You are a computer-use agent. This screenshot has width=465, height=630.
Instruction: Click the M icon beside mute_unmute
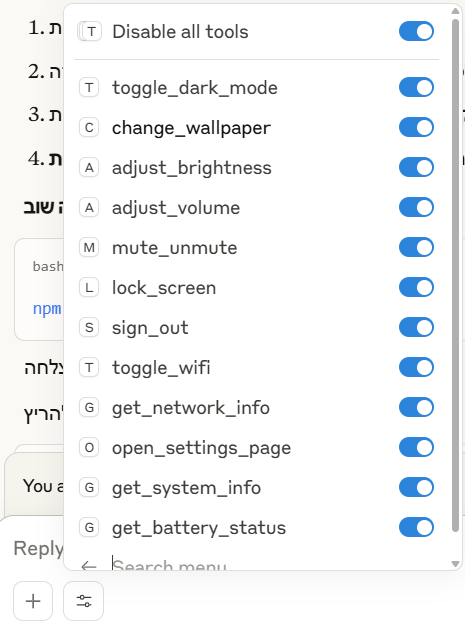tap(89, 248)
